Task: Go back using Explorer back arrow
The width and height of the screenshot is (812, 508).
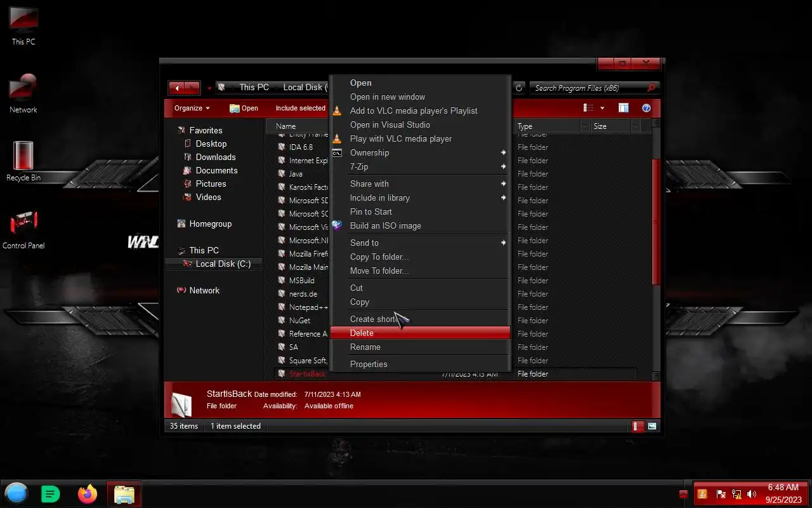Action: point(176,88)
